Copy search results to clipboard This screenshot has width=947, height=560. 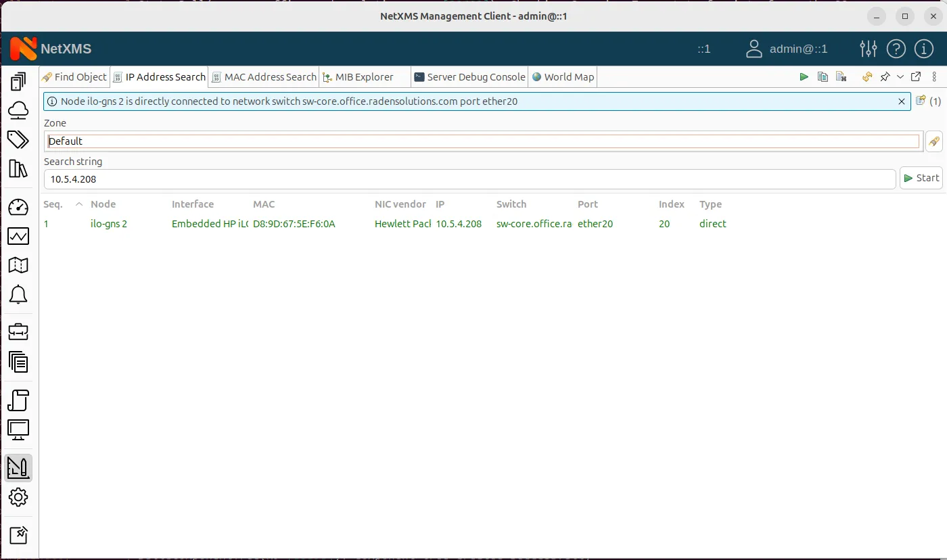(x=823, y=76)
